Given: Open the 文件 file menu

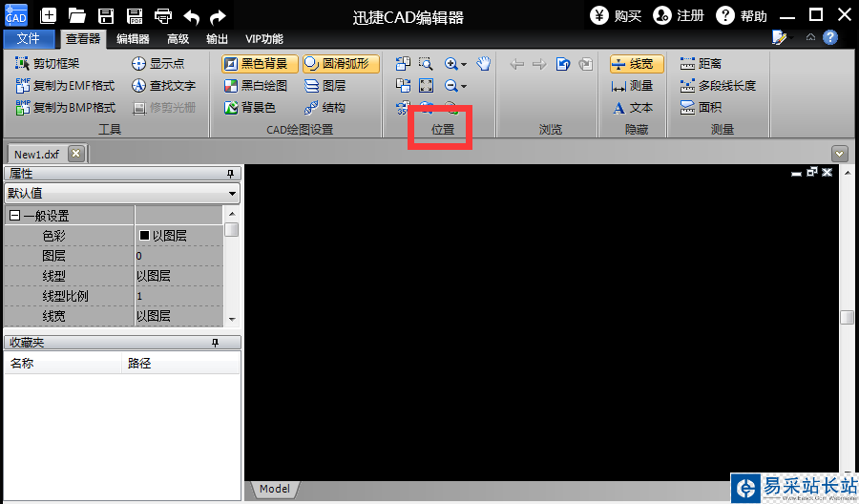Looking at the screenshot, I should (29, 38).
